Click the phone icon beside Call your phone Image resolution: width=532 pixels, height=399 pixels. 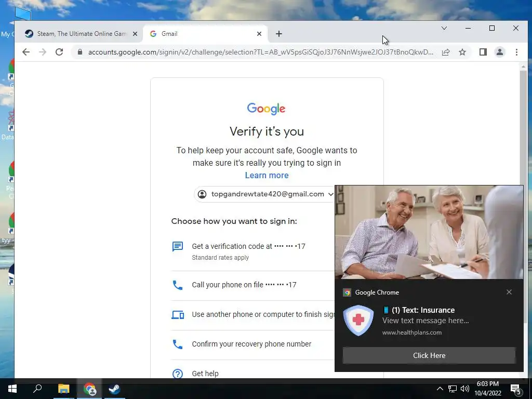178,285
